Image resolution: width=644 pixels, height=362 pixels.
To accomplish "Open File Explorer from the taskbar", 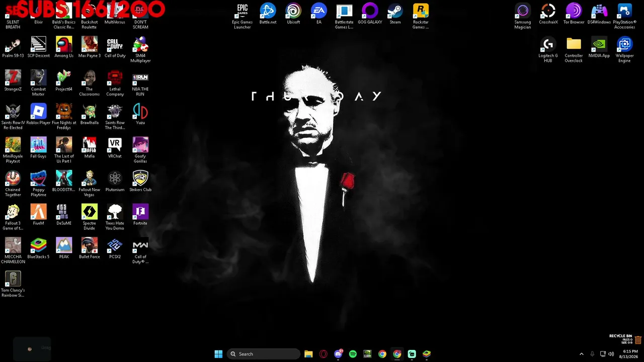I will click(x=308, y=354).
